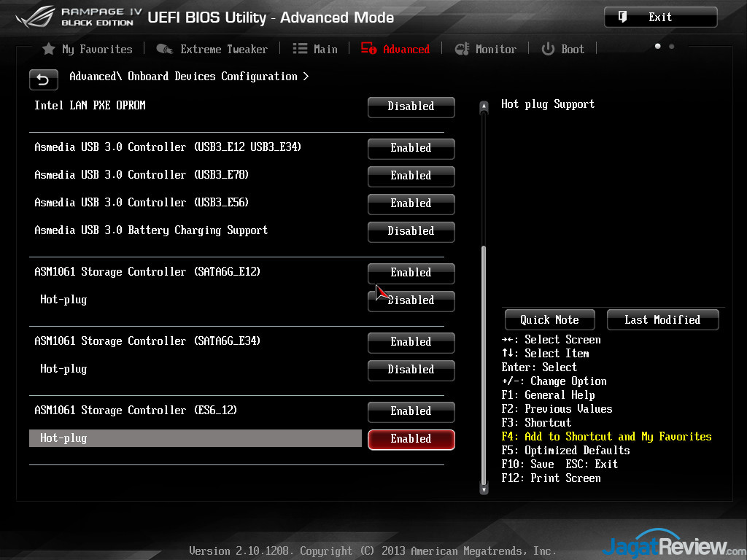Click the Exit door icon
This screenshot has height=560, width=747.
622,17
